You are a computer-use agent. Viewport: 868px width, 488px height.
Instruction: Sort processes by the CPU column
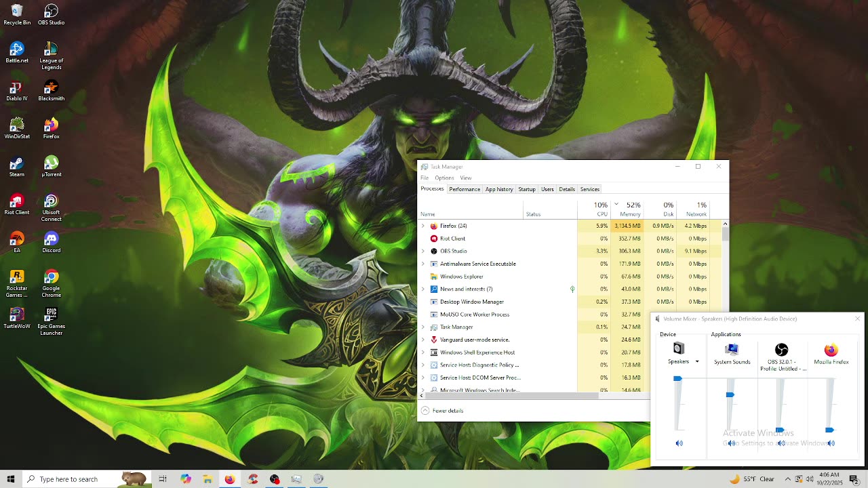594,209
